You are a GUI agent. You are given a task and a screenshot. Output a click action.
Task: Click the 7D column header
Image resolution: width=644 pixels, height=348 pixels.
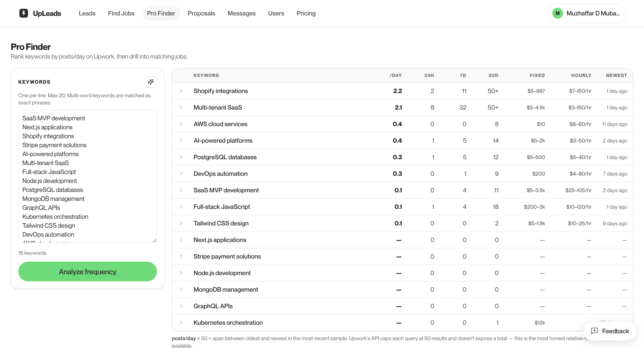463,75
